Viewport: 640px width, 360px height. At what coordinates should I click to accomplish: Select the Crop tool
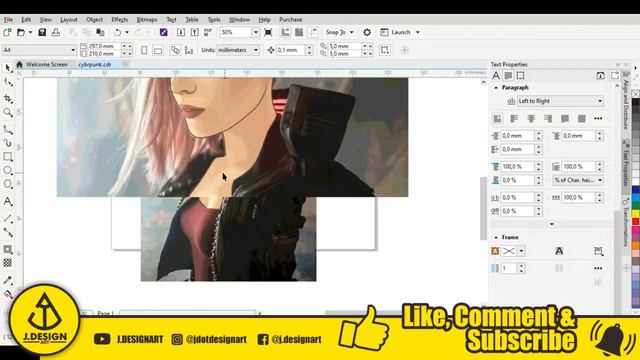7,98
